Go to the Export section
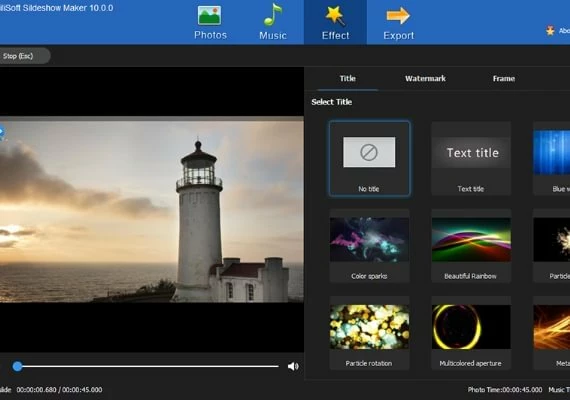570x400 pixels. tap(398, 22)
